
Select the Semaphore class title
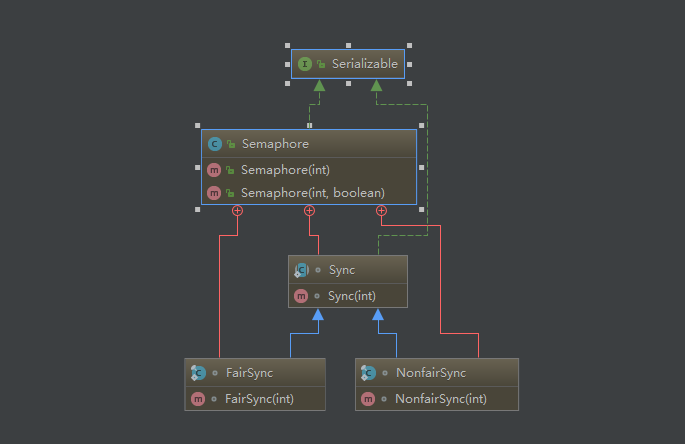pos(275,144)
